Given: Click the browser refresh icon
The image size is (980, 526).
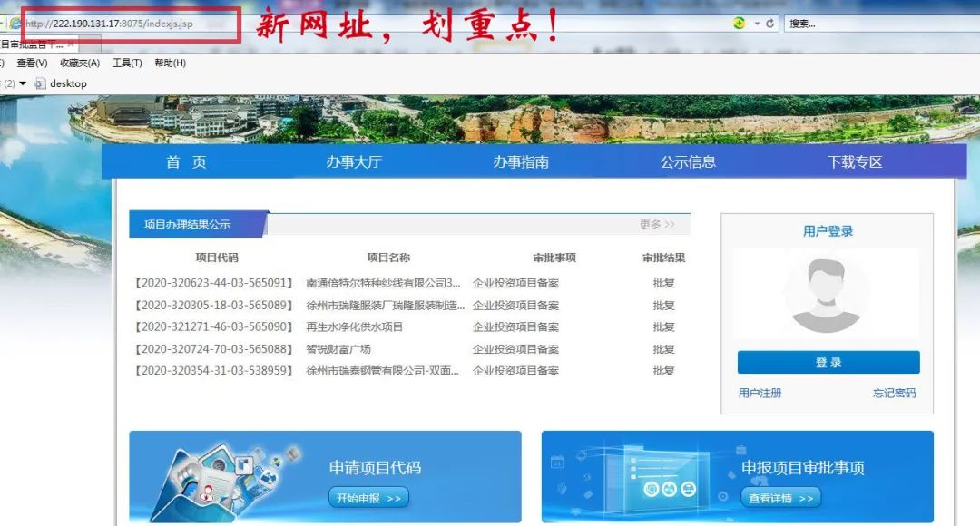Looking at the screenshot, I should [770, 24].
